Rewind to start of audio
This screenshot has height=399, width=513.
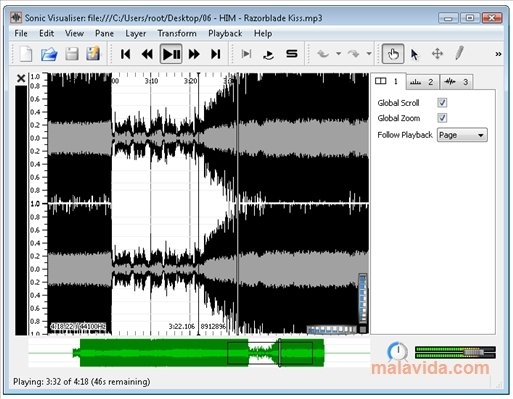point(126,54)
